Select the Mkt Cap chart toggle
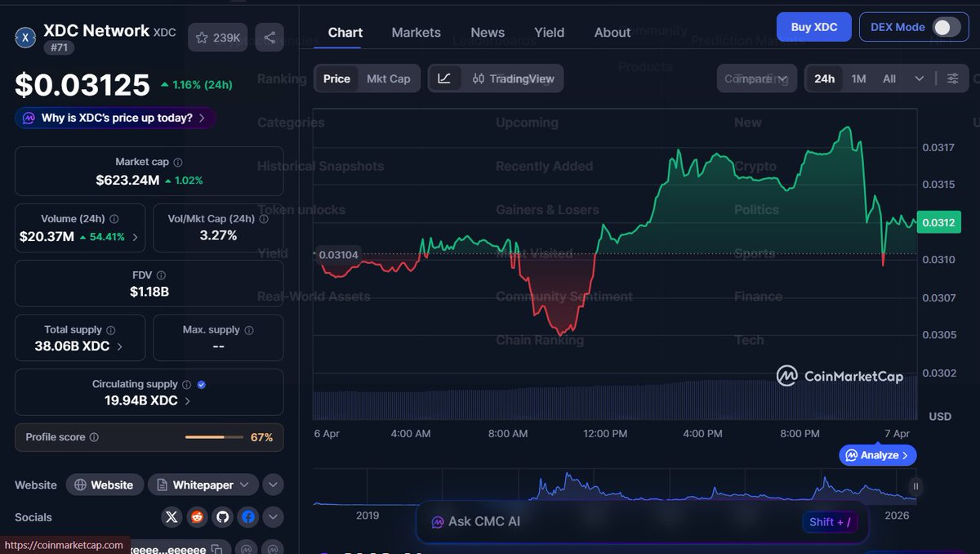This screenshot has width=980, height=554. point(388,78)
